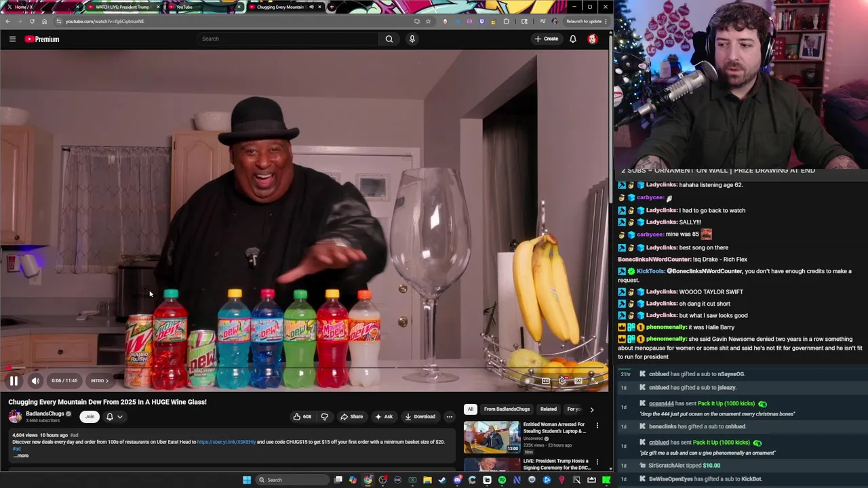Open YouTube notifications bell

(x=573, y=39)
